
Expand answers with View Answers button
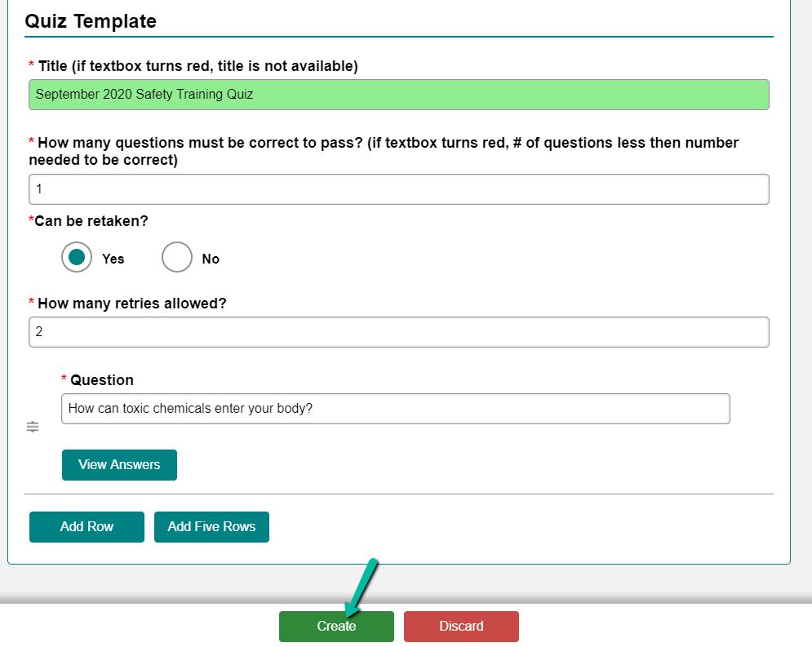pyautogui.click(x=120, y=465)
